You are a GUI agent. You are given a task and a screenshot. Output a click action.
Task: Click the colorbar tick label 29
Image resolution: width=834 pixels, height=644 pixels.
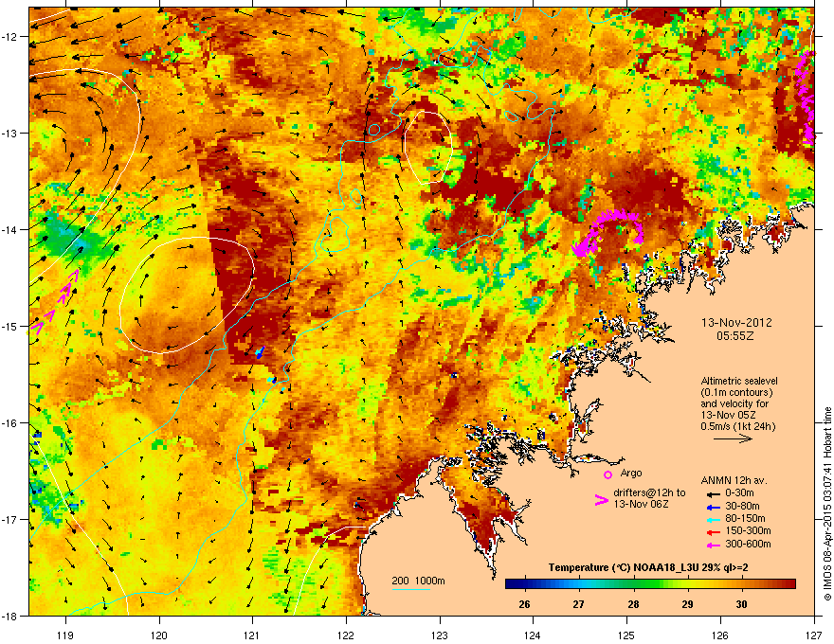(687, 604)
